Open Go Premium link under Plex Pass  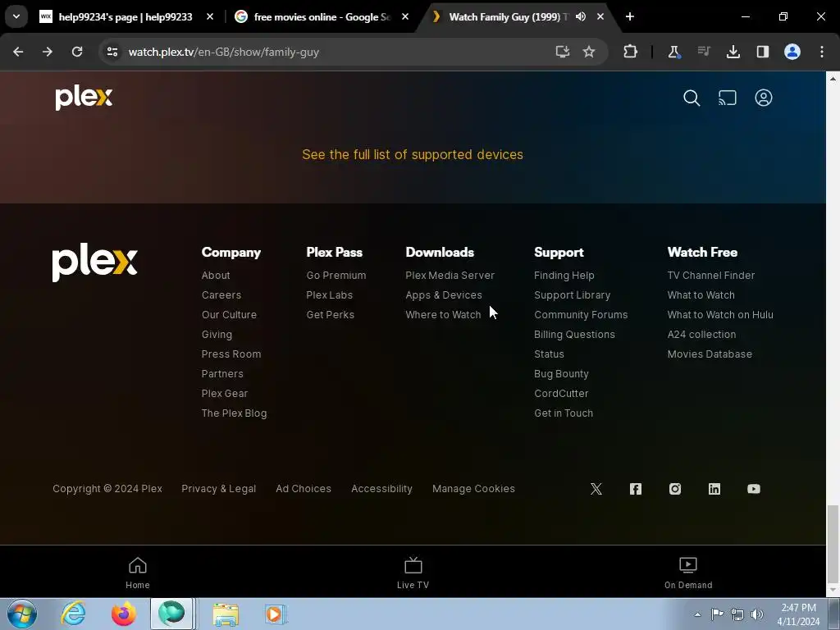pyautogui.click(x=336, y=276)
